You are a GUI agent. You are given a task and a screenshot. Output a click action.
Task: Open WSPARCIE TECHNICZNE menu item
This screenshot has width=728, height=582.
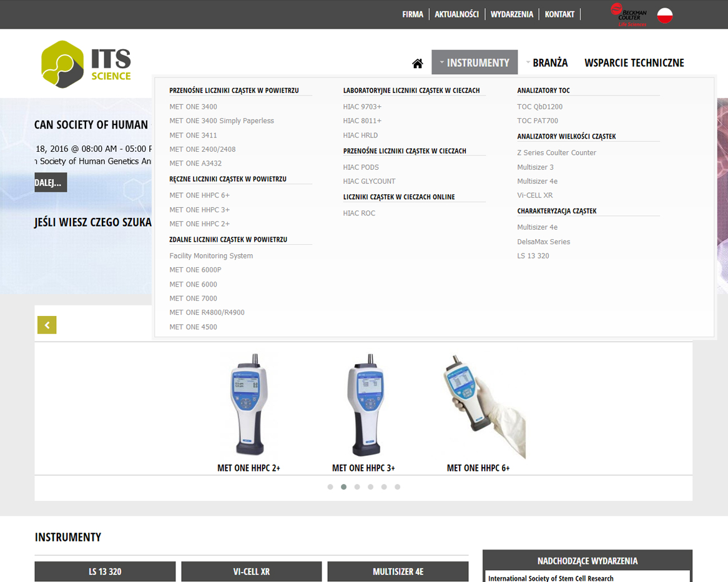(634, 62)
